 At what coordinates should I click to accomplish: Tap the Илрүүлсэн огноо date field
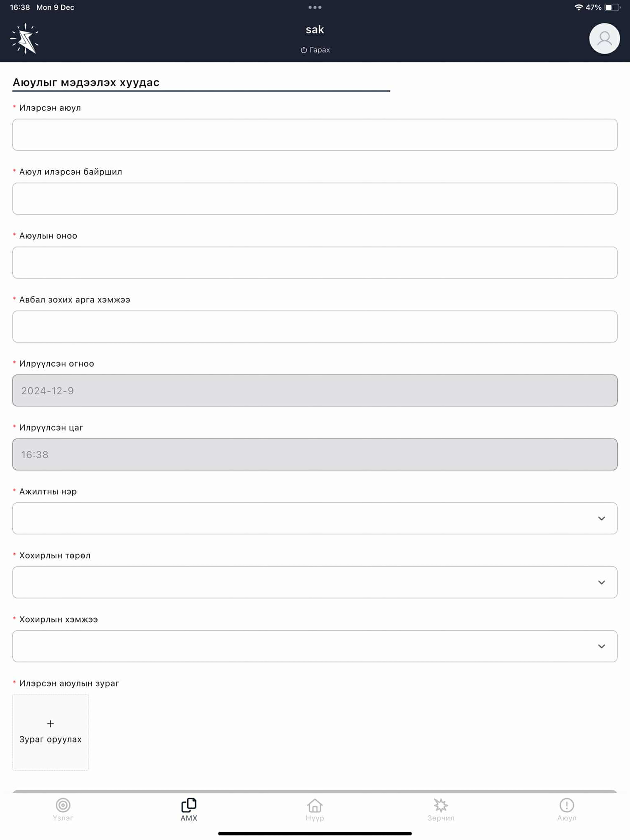pyautogui.click(x=315, y=390)
